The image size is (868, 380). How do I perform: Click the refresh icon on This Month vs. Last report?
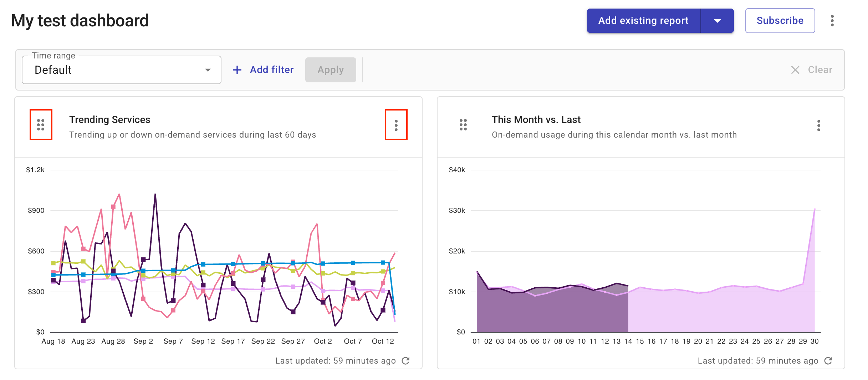tap(828, 361)
